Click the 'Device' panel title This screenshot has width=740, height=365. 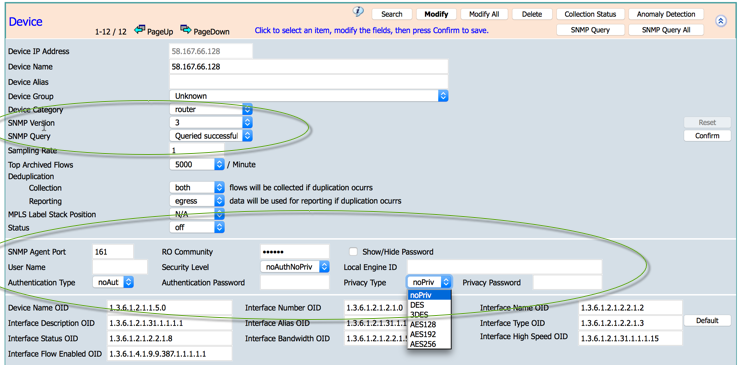tap(25, 22)
